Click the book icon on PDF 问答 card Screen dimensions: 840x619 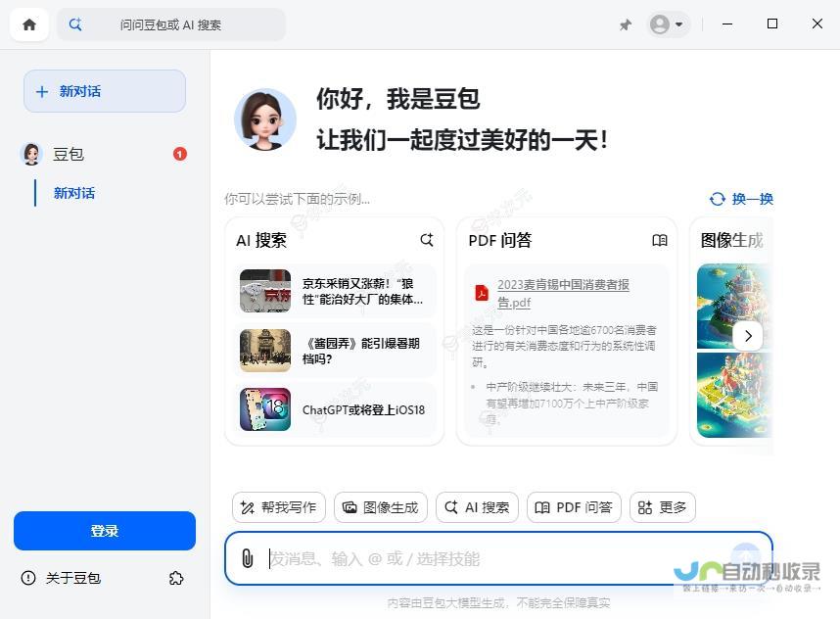click(x=660, y=240)
